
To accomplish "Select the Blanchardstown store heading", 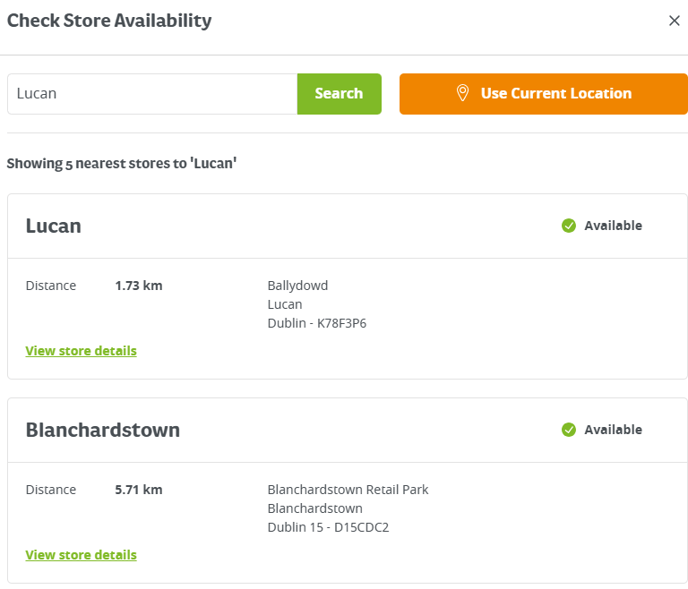I will 103,430.
